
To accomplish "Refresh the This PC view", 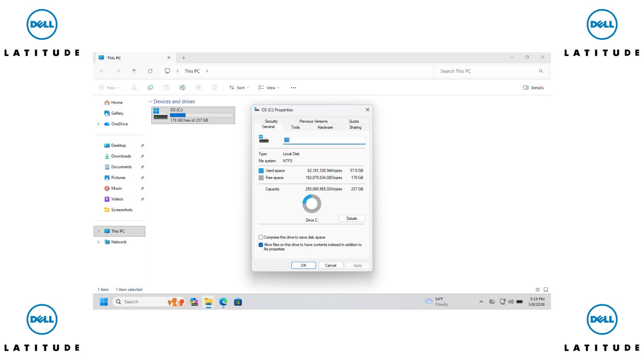I will pos(150,71).
